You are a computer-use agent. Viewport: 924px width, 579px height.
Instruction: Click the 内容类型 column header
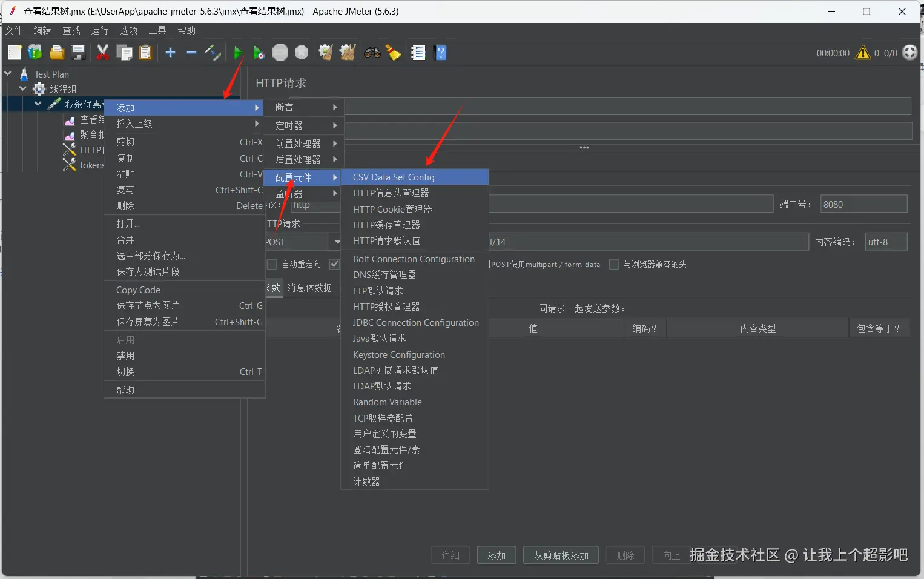pyautogui.click(x=757, y=328)
